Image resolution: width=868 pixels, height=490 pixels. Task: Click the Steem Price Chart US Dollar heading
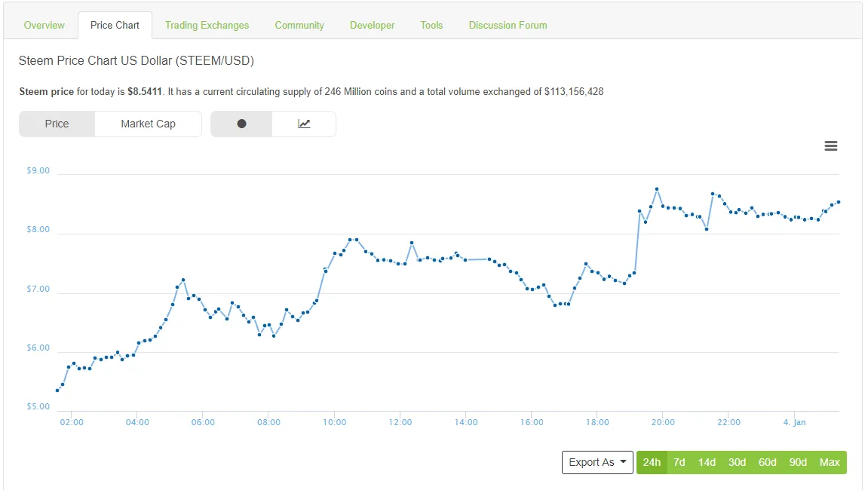tap(136, 61)
